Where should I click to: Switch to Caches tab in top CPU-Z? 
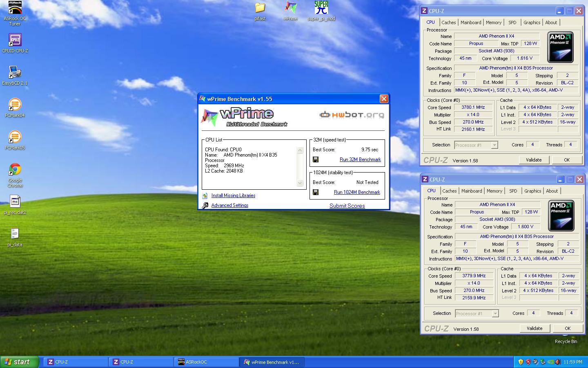click(448, 22)
